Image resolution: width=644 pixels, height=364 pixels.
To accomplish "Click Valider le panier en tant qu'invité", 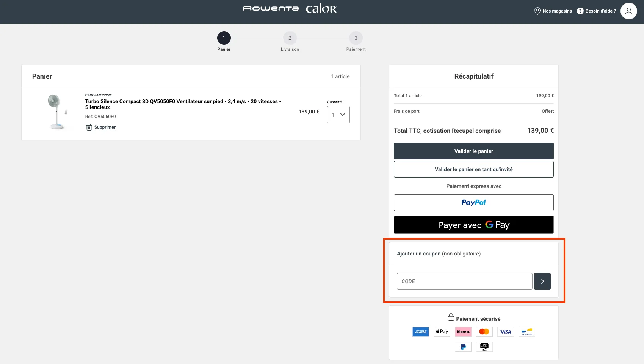I will (x=473, y=169).
